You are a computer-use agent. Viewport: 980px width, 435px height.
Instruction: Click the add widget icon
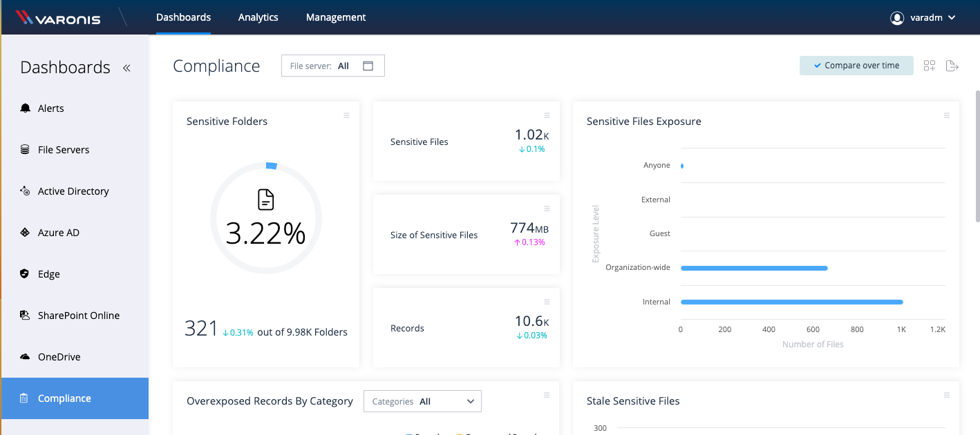[929, 65]
